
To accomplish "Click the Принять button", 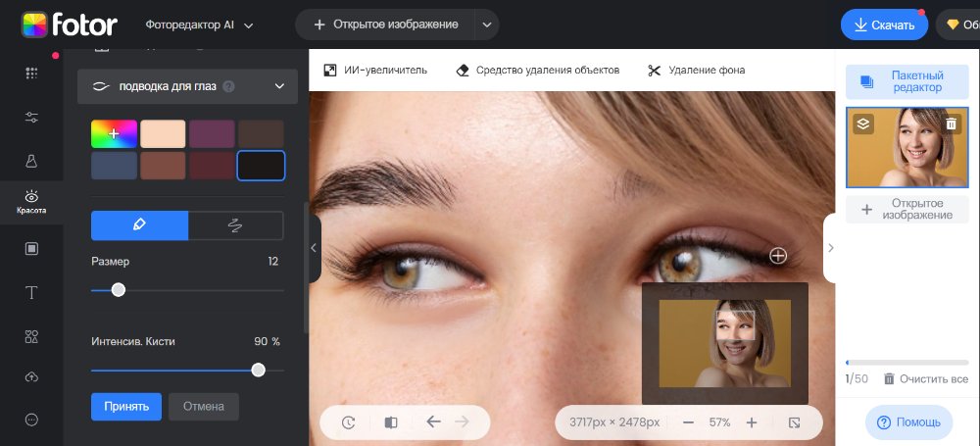I will click(x=125, y=406).
